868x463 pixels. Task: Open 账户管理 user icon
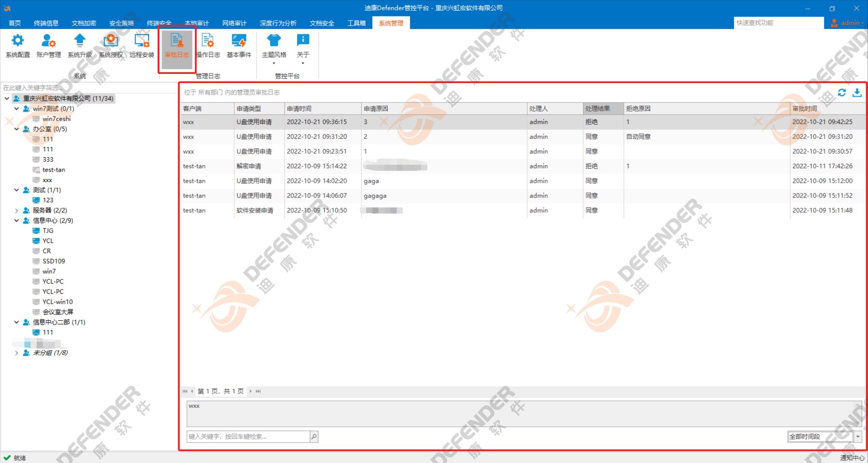tap(48, 41)
